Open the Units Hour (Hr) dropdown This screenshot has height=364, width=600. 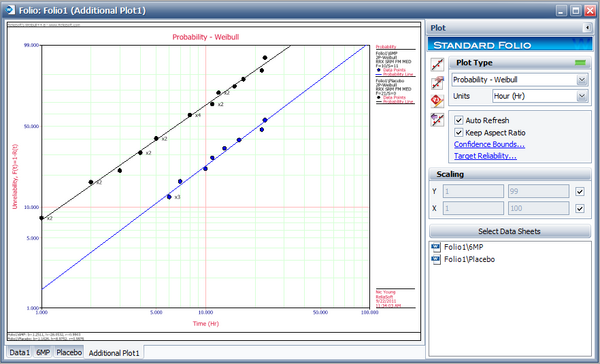pos(582,96)
